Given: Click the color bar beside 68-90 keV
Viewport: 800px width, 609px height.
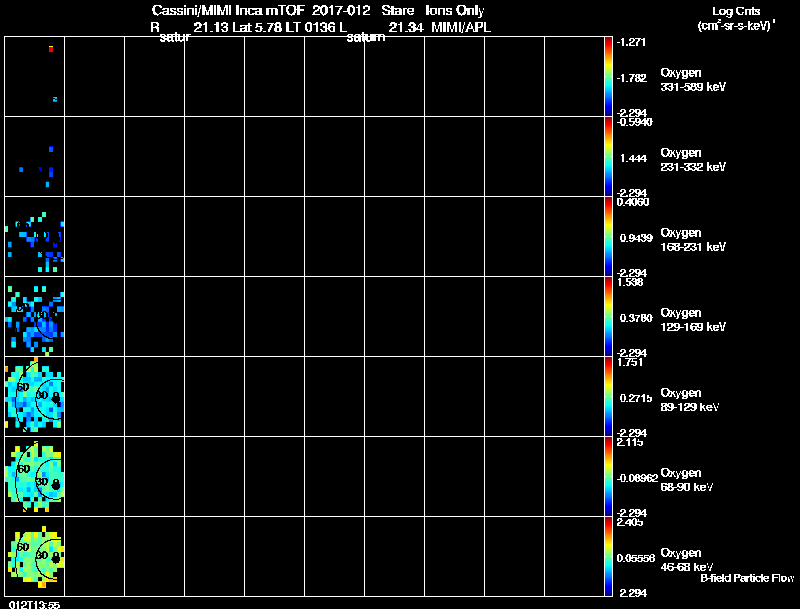Looking at the screenshot, I should 609,476.
